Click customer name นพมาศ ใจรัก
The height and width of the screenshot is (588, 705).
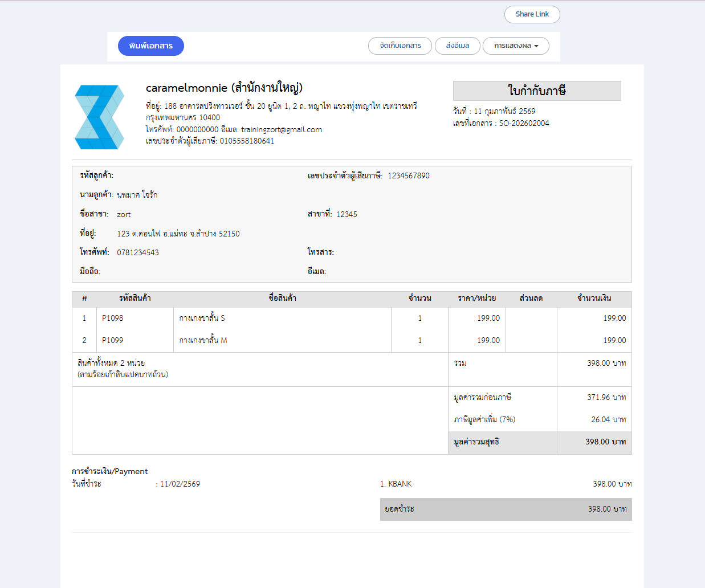pos(137,195)
